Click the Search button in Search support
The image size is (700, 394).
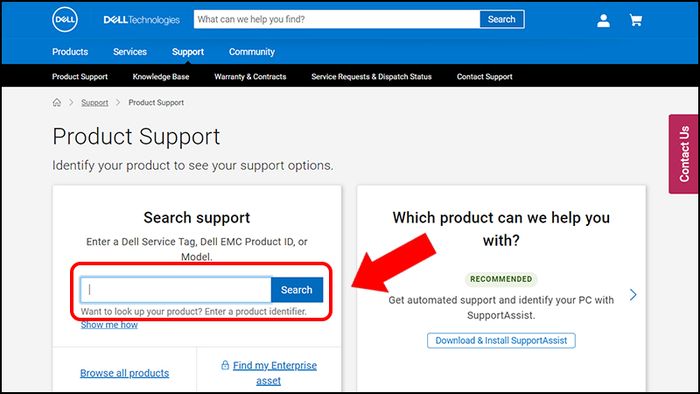click(297, 290)
